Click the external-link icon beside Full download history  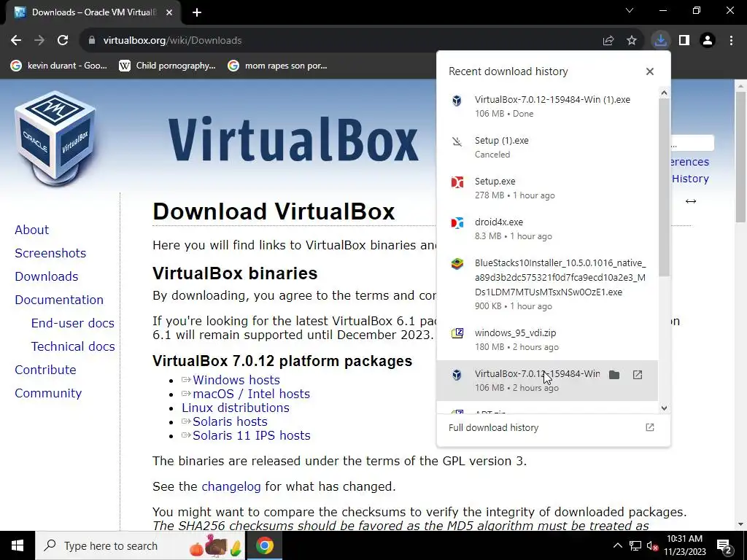click(x=650, y=427)
